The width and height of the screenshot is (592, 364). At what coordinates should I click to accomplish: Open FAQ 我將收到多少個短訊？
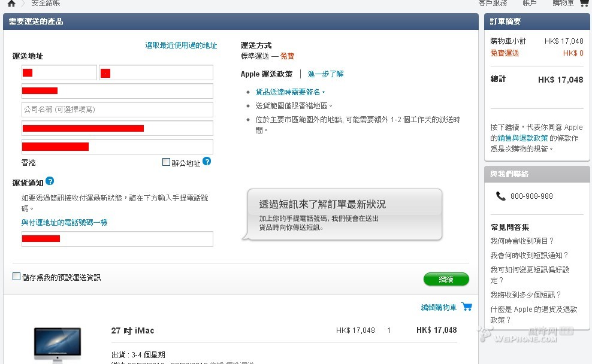pos(526,295)
